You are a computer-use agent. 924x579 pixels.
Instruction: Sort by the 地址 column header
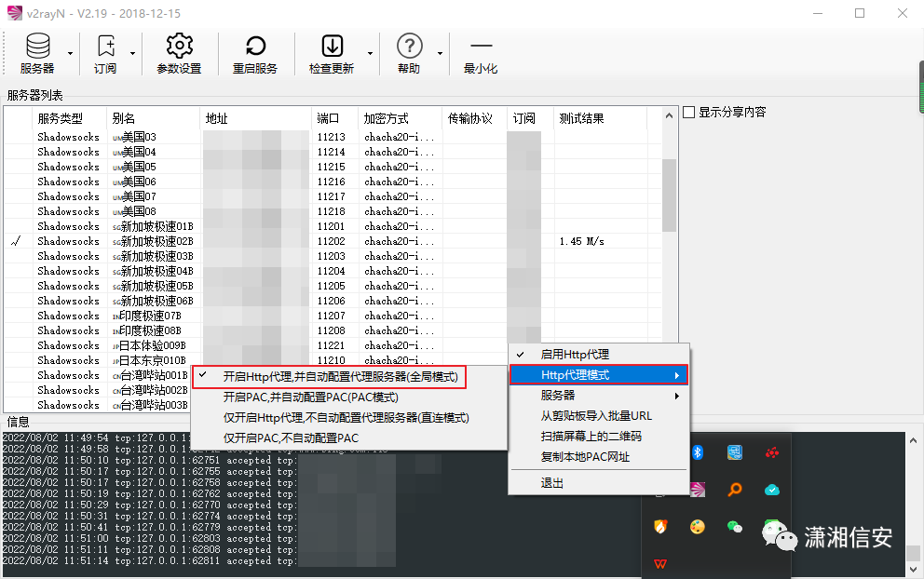256,118
